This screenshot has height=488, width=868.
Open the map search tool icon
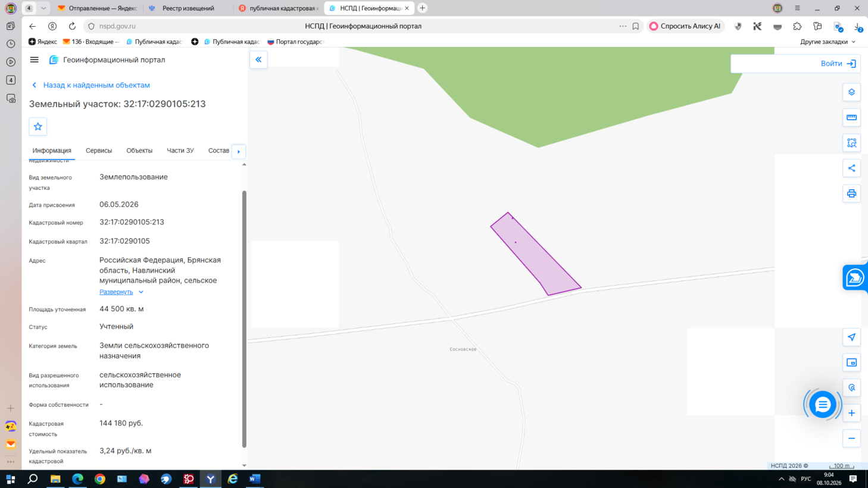(851, 388)
